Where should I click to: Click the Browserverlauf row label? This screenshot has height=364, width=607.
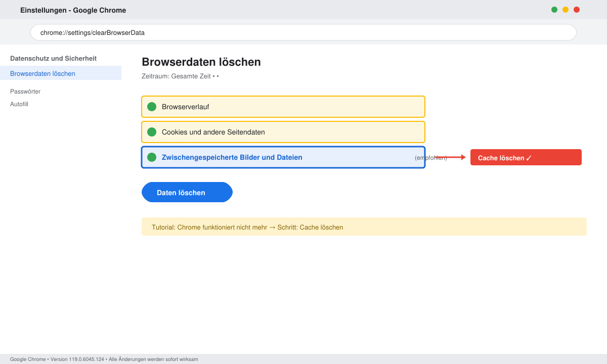185,107
